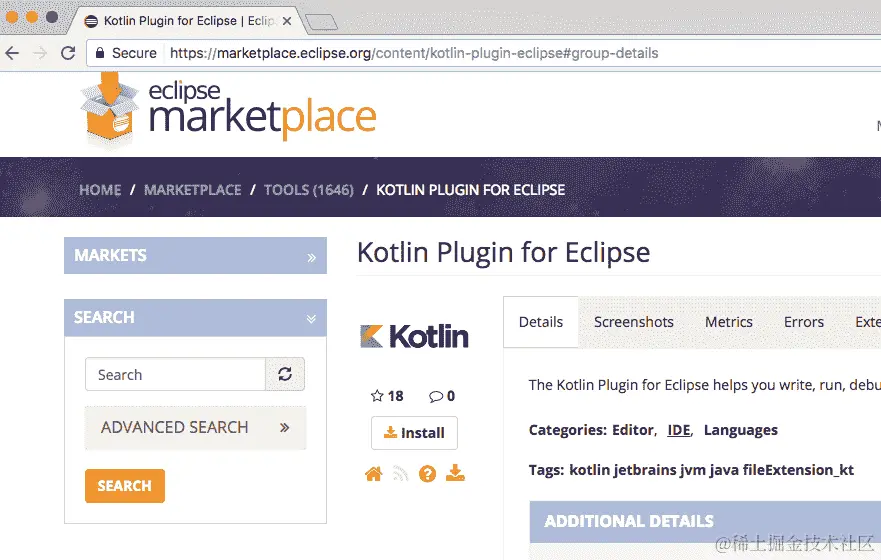Open the Languages category link
The image size is (881, 560).
click(x=741, y=430)
